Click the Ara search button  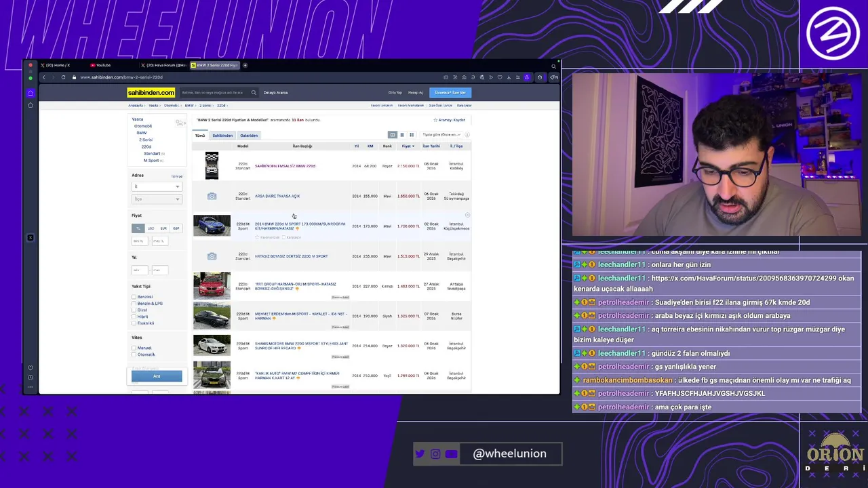pos(157,376)
